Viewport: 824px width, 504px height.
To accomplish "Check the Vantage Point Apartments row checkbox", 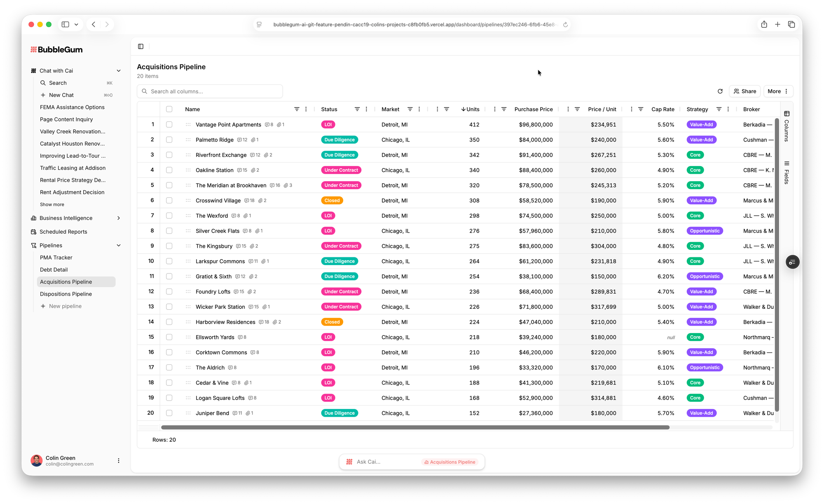I will point(169,124).
